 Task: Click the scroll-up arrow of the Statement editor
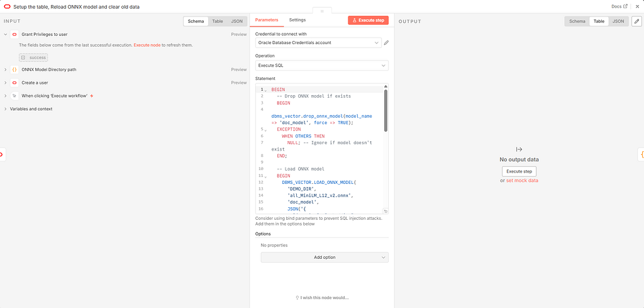point(386,86)
